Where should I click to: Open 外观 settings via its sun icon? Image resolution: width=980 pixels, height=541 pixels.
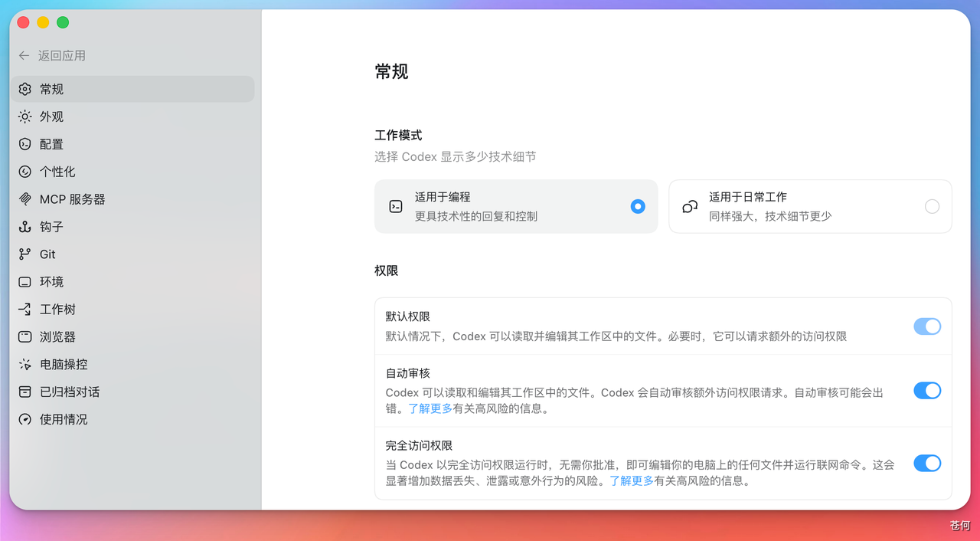25,116
